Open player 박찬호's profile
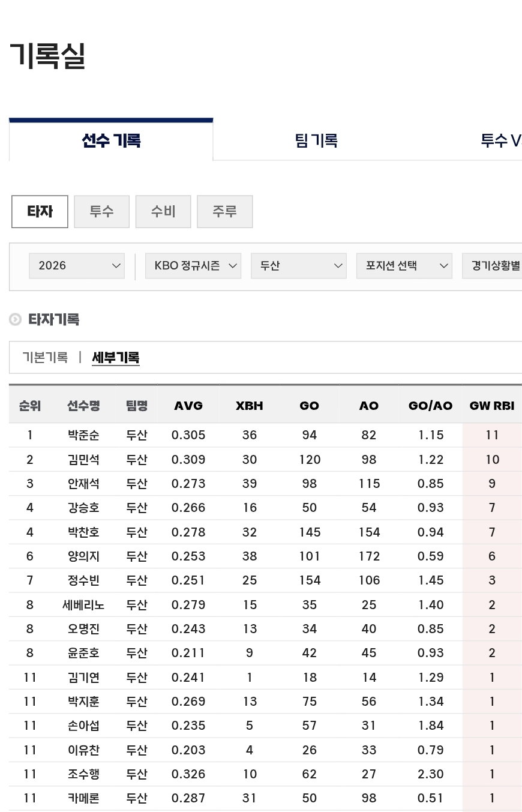The width and height of the screenshot is (522, 812). coord(83,532)
